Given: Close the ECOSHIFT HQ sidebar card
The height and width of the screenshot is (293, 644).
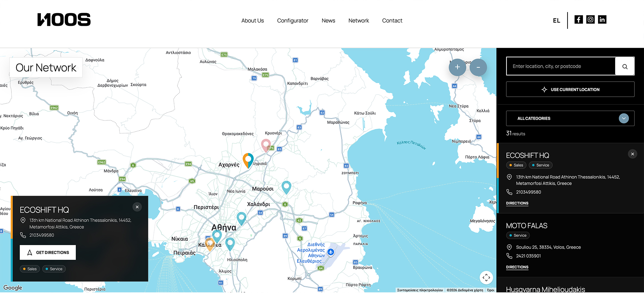Looking at the screenshot, I should click(x=633, y=154).
